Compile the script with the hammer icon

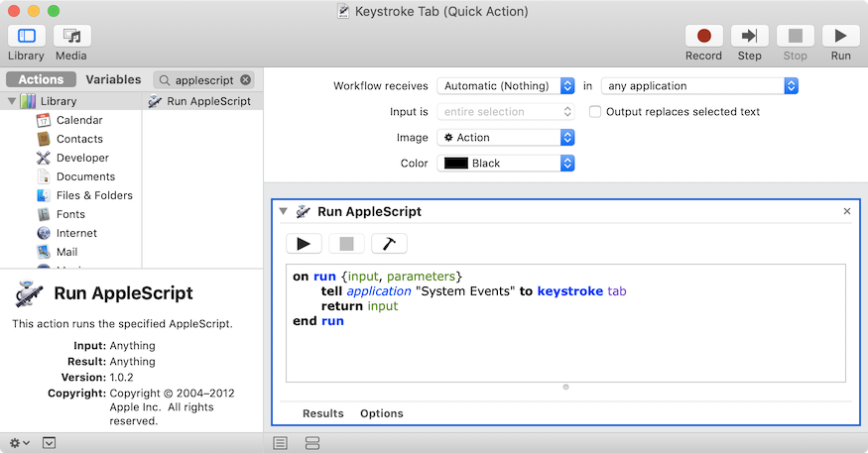tap(389, 243)
